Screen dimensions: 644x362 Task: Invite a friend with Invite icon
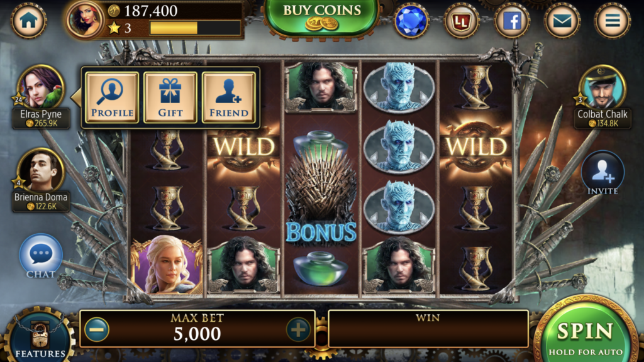602,173
